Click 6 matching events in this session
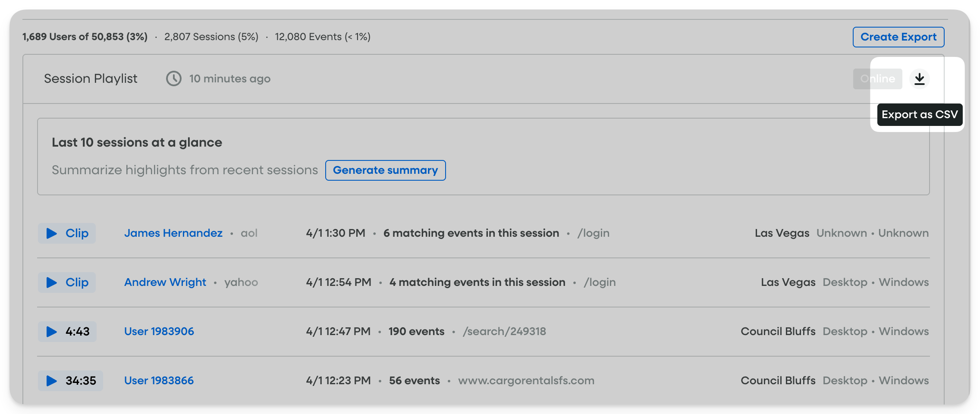Viewport: 980px width, 414px height. 471,233
